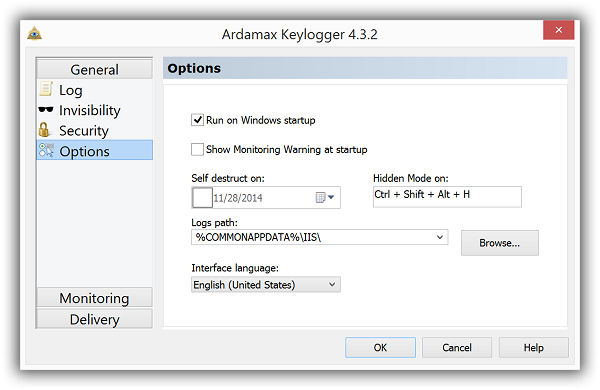This screenshot has height=390, width=600.
Task: Click the Ardamax eye pyramid title icon
Action: pyautogui.click(x=34, y=34)
